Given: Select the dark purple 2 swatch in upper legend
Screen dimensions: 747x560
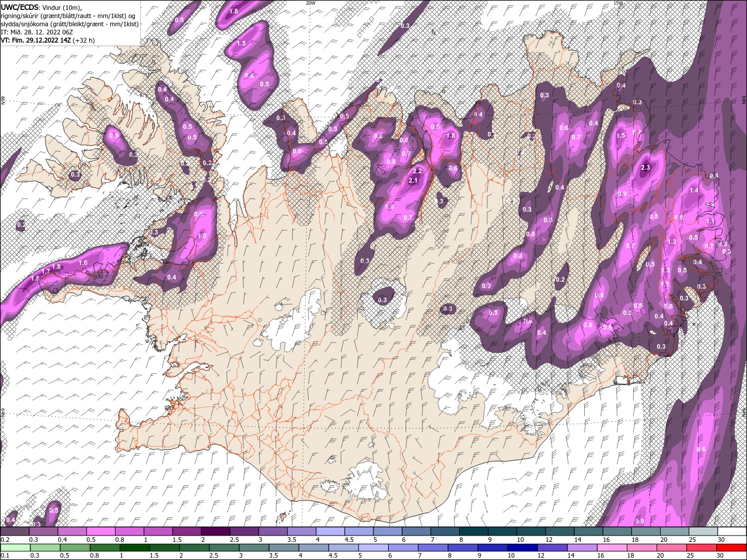Looking at the screenshot, I should coord(215,531).
